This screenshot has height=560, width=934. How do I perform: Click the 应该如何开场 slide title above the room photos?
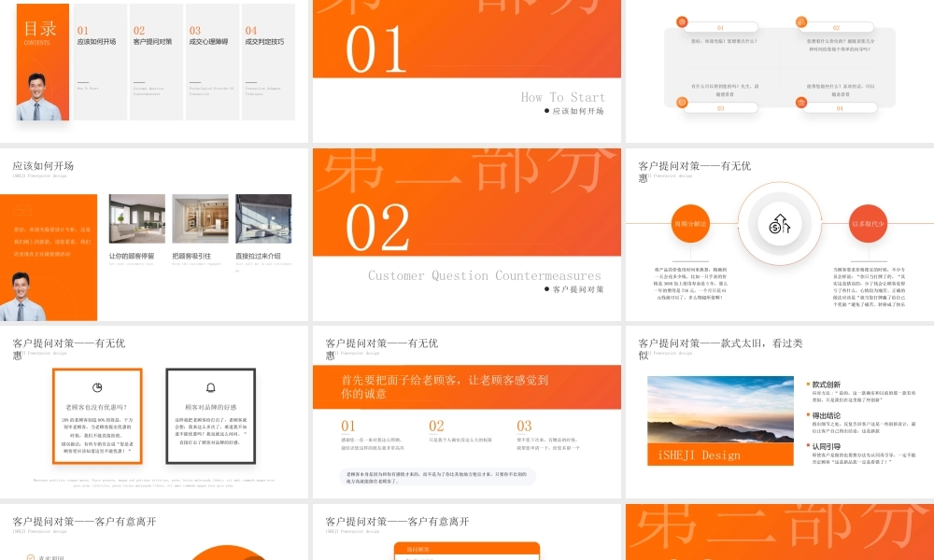point(43,166)
